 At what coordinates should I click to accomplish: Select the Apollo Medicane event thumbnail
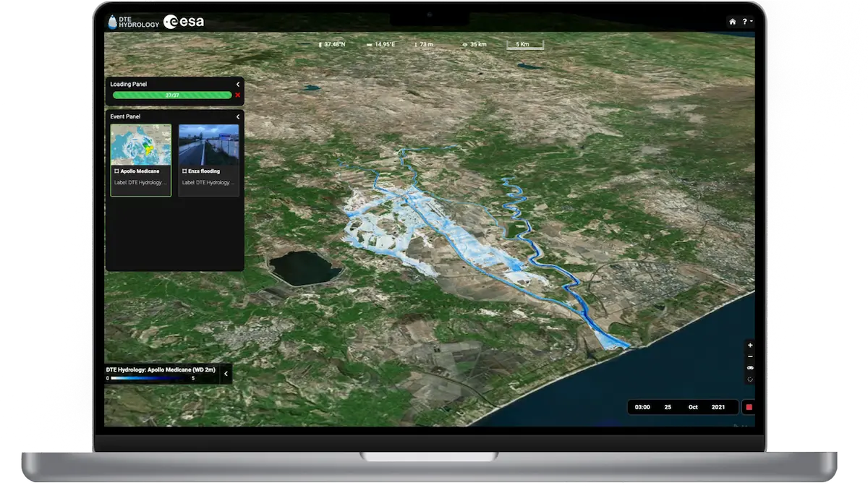(x=140, y=145)
